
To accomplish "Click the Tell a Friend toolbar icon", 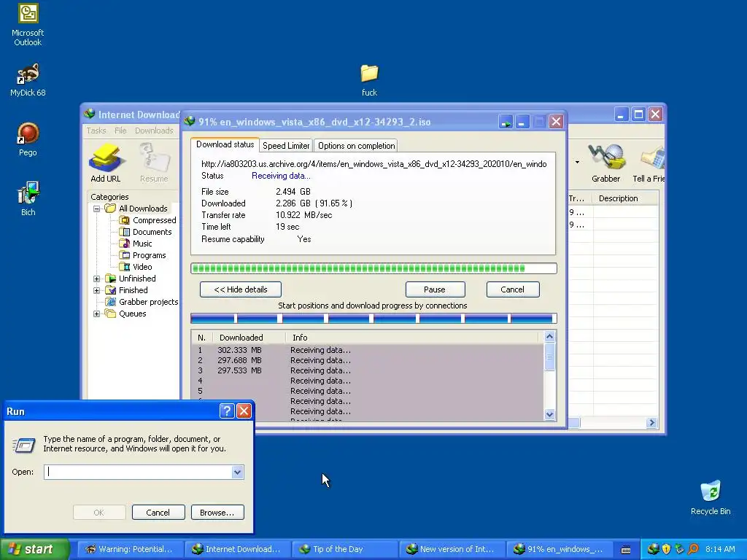I will point(649,163).
